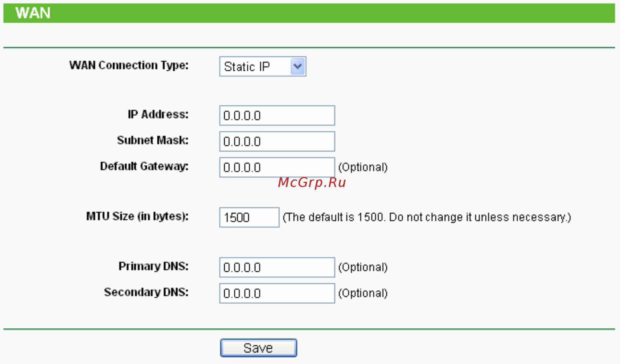620x364 pixels.
Task: Click the MTU Size input field
Action: (x=249, y=217)
